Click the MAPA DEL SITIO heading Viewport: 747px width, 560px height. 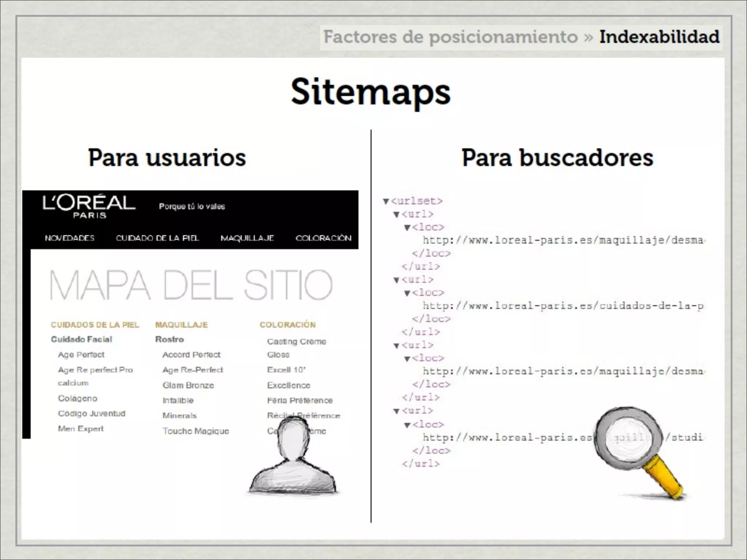pos(191,285)
